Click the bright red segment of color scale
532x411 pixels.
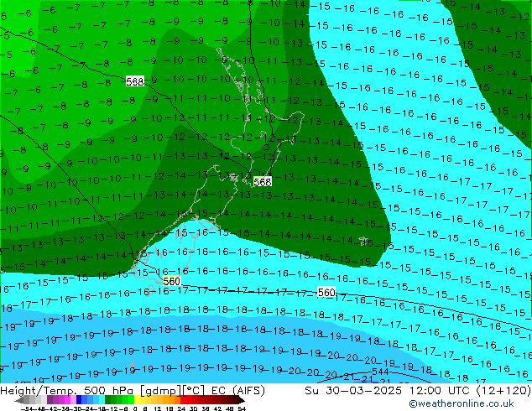tap(183, 400)
